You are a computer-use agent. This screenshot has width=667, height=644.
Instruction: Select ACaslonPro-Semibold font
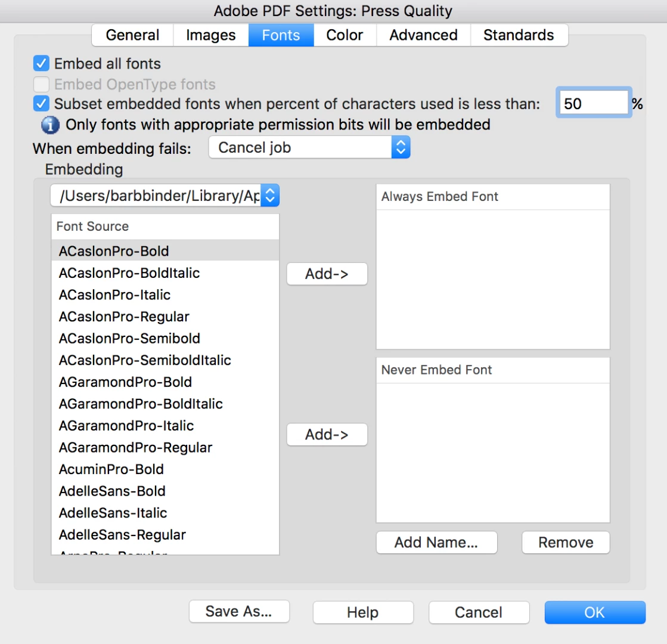click(165, 338)
